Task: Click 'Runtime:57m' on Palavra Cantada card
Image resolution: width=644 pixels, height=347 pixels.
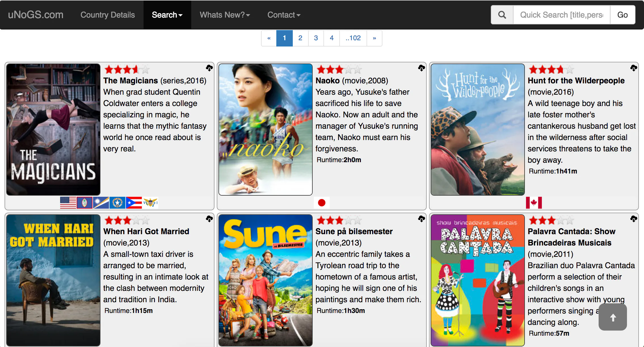Action: point(549,333)
